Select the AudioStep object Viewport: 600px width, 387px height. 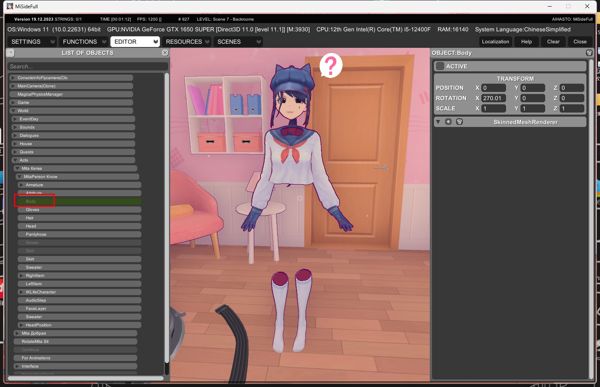[x=80, y=300]
